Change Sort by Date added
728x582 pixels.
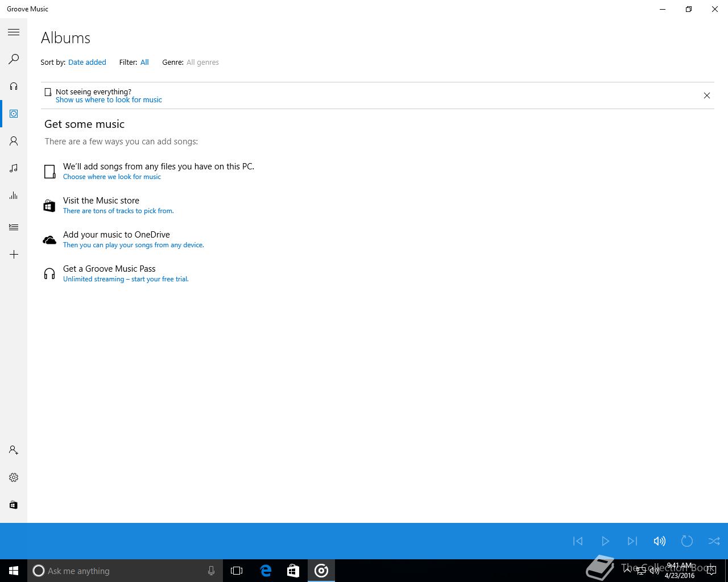(87, 63)
